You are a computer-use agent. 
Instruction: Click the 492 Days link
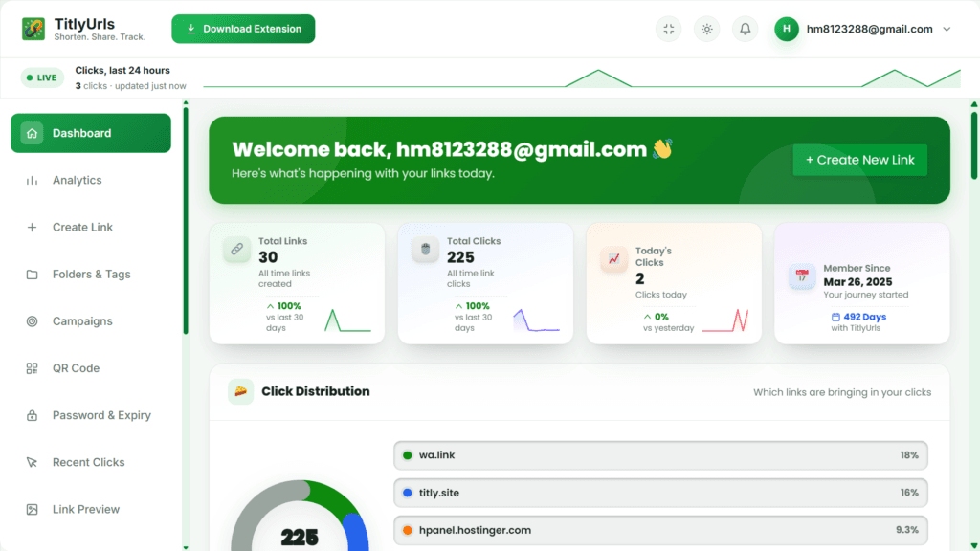[x=864, y=317]
